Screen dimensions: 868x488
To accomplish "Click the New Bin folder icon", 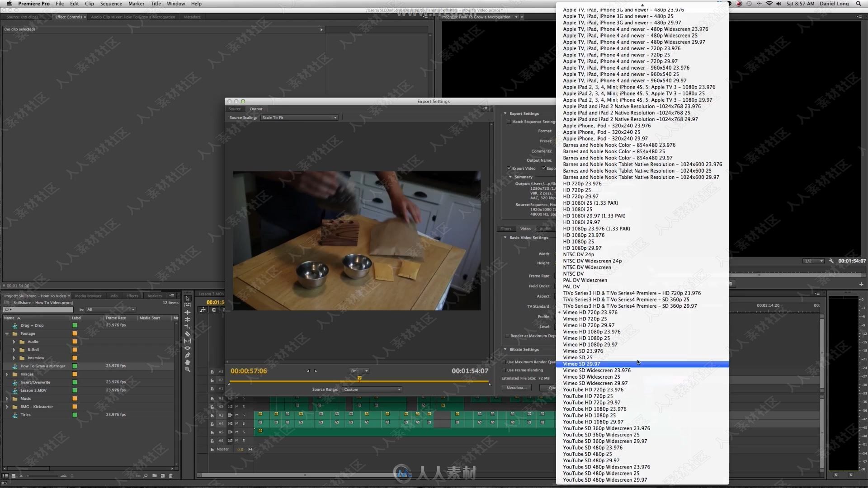I will point(155,476).
